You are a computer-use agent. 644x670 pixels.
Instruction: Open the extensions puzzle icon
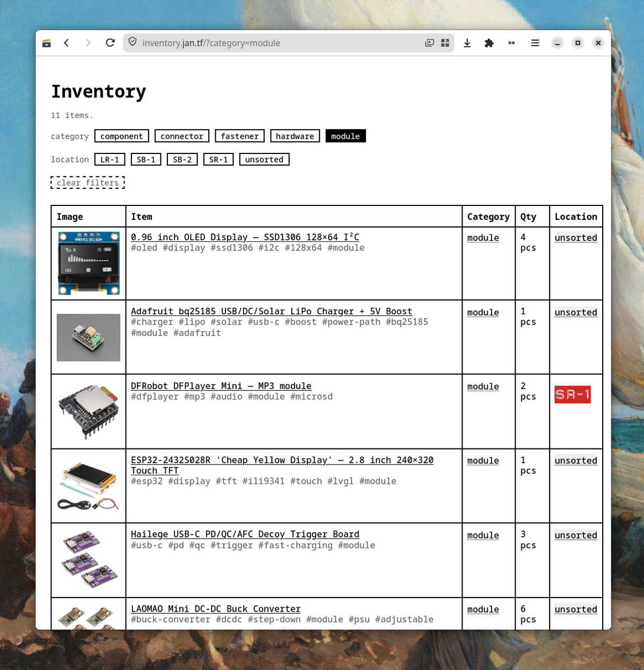489,43
